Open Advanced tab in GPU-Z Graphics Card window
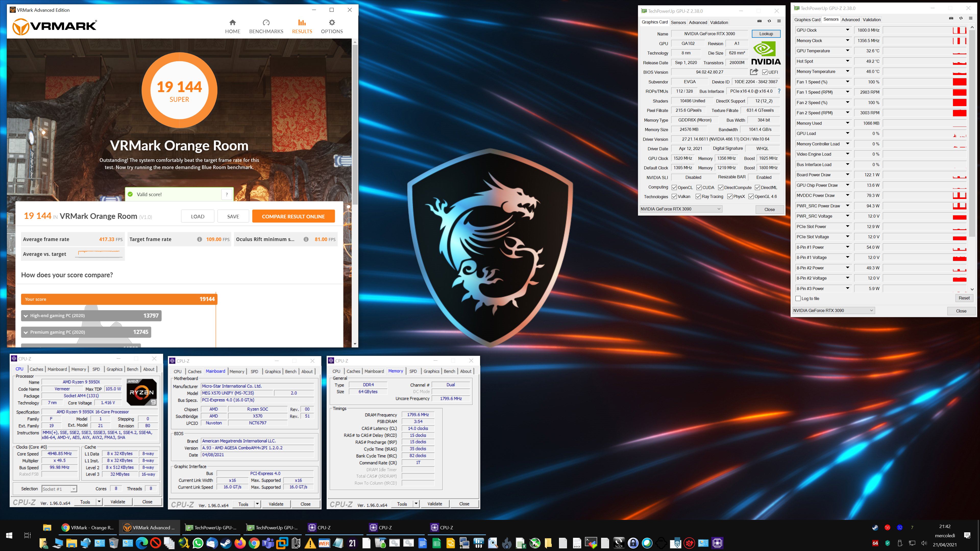Screen dimensions: 980x551 click(698, 22)
